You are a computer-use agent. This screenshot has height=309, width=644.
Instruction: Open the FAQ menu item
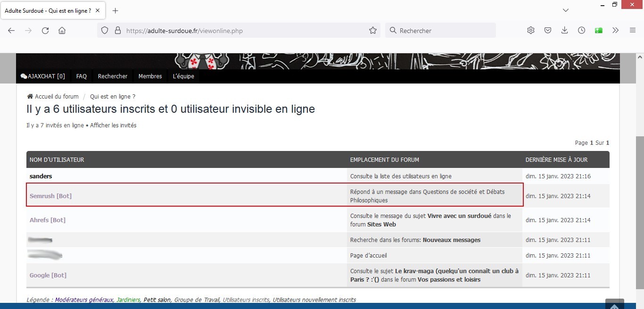coord(82,76)
